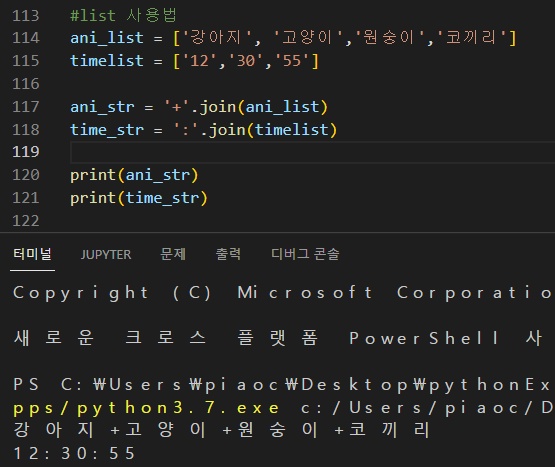Click the Copyright Microsoft terminal line

click(282, 293)
